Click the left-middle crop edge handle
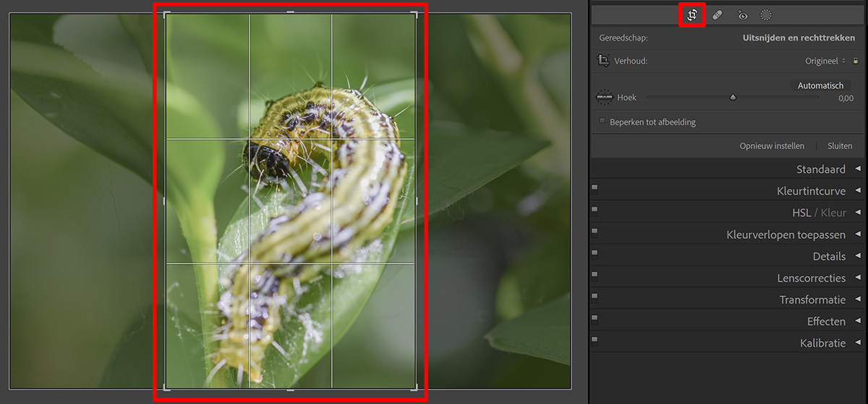The height and width of the screenshot is (404, 868). (165, 201)
